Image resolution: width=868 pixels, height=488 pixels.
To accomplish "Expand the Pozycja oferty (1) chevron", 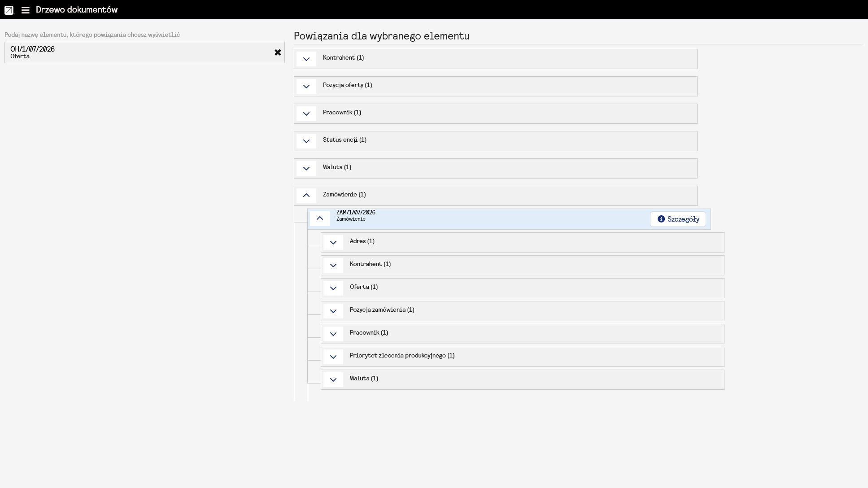I will [x=306, y=87].
